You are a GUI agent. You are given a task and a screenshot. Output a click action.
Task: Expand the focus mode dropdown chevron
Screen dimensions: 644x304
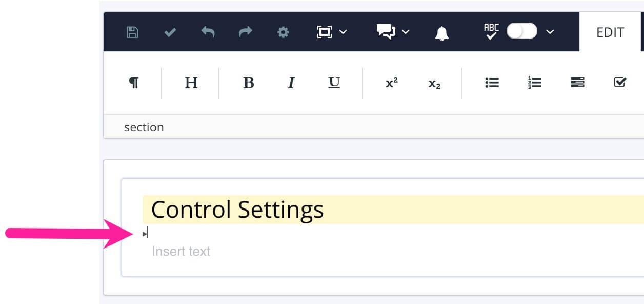[x=345, y=32]
